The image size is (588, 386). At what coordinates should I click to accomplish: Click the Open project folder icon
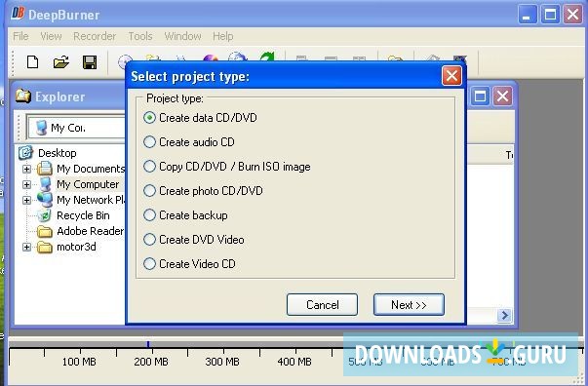(x=61, y=62)
